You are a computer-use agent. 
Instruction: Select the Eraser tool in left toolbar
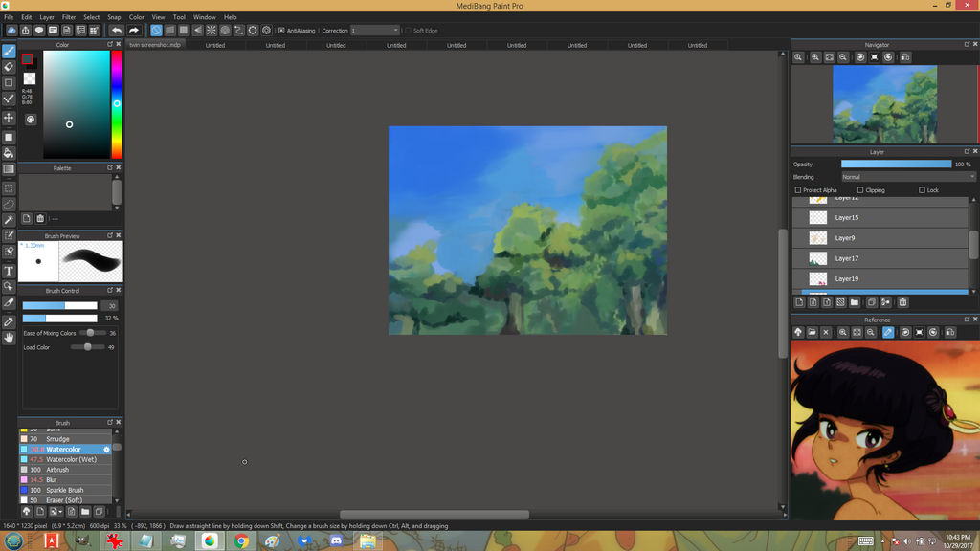tap(9, 67)
